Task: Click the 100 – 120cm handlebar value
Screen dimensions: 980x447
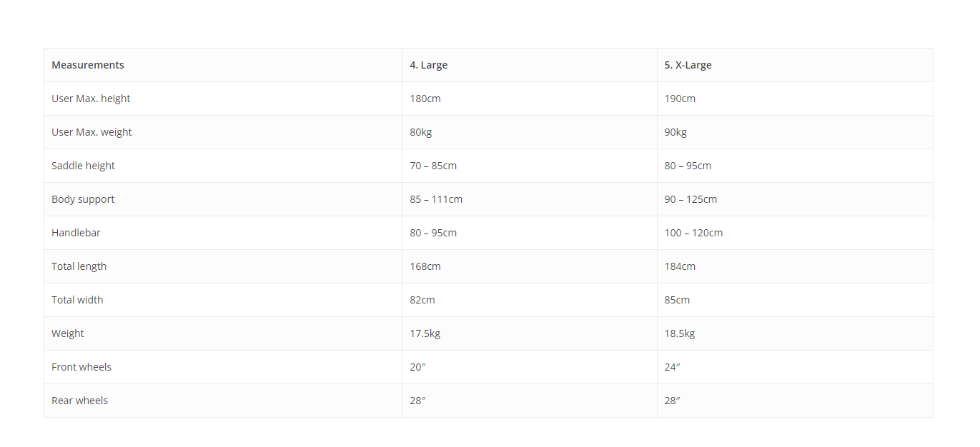Action: coord(693,233)
